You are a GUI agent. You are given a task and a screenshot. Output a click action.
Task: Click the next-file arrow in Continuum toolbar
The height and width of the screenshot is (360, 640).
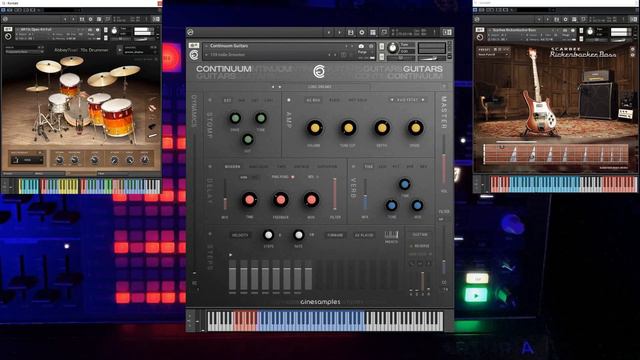pos(339,32)
